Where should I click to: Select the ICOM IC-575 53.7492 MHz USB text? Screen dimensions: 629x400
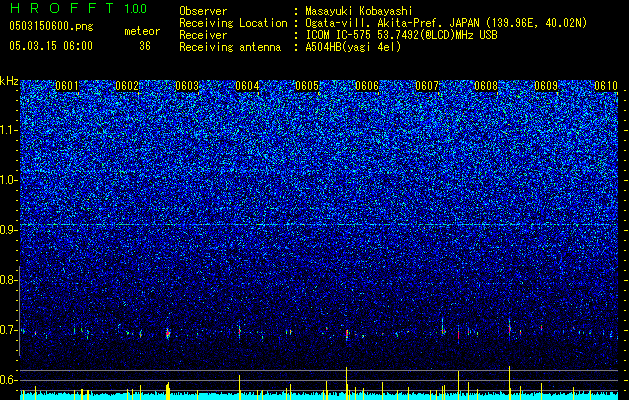402,35
